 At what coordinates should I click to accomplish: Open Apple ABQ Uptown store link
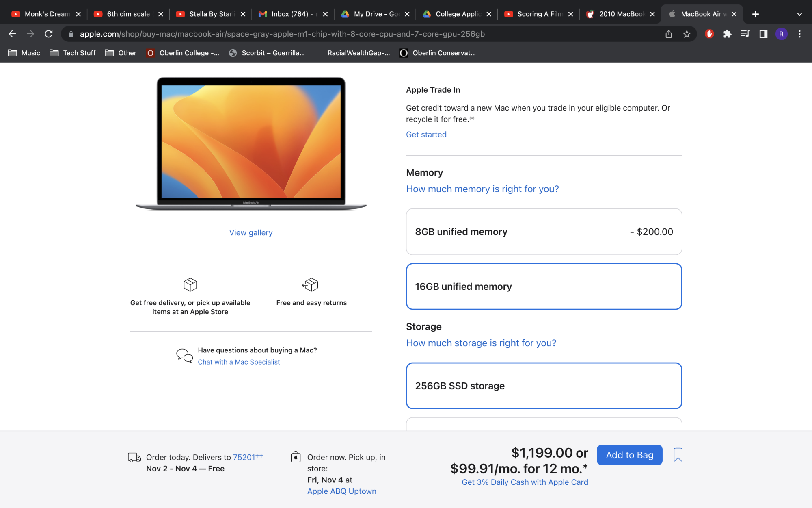tap(342, 491)
